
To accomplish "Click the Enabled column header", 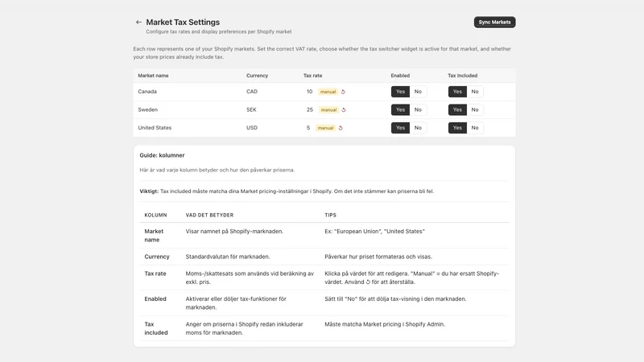I will (x=400, y=76).
